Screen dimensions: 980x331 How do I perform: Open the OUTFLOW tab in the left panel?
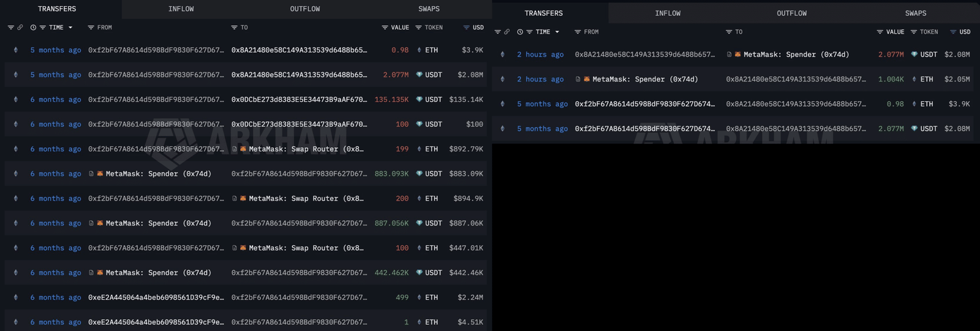[x=304, y=9]
